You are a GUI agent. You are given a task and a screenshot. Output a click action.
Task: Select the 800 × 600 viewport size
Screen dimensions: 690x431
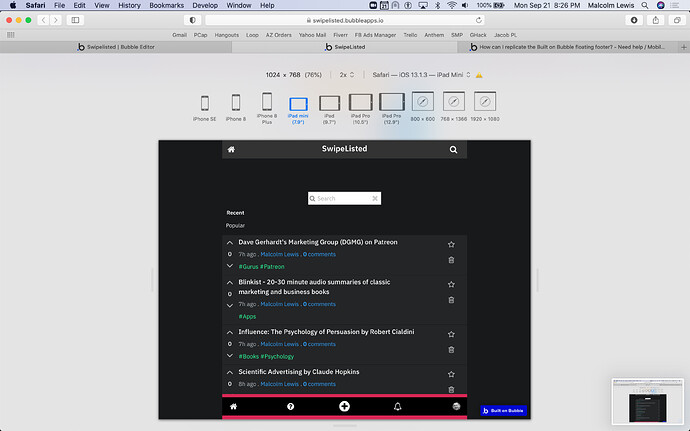coord(422,106)
